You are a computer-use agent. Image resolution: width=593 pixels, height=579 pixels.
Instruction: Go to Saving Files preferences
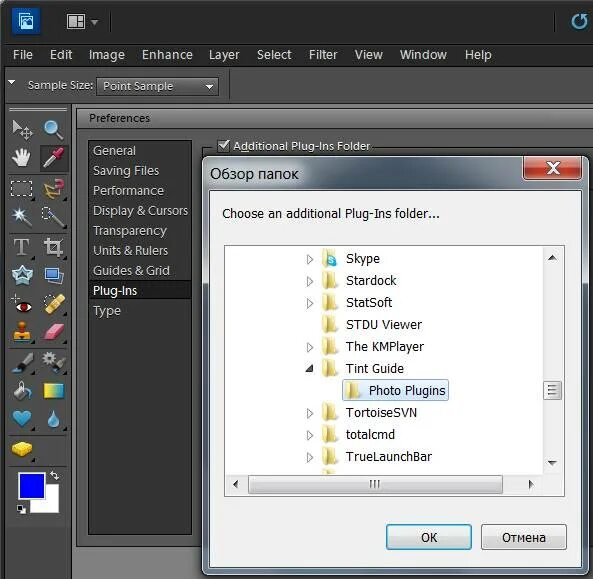coord(126,171)
